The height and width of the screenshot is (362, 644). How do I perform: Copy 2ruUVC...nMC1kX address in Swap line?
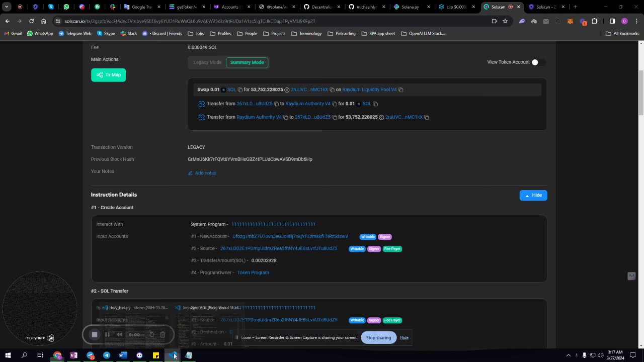point(332,90)
